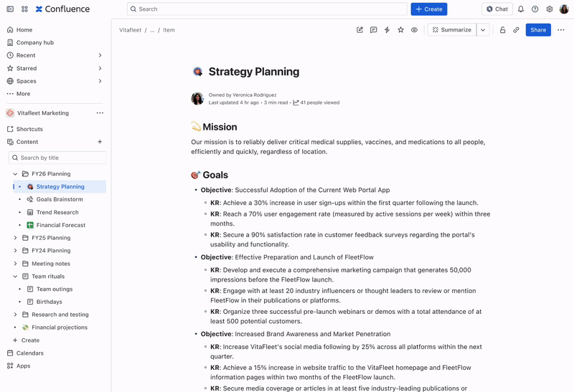Expand the Starred chevron
Screen dimensions: 574x392
100,68
